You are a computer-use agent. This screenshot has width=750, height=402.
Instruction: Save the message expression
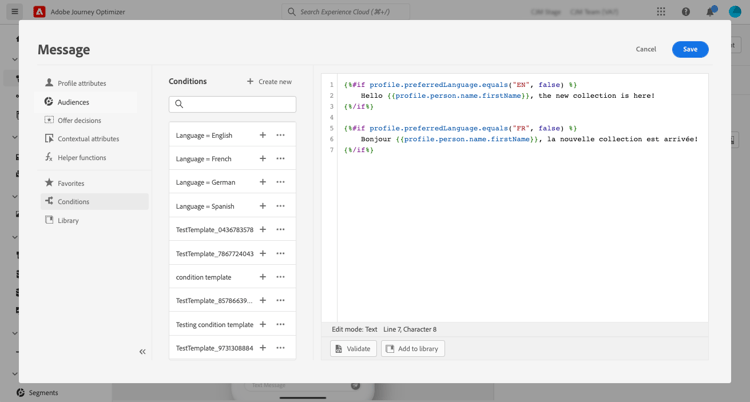pyautogui.click(x=689, y=49)
